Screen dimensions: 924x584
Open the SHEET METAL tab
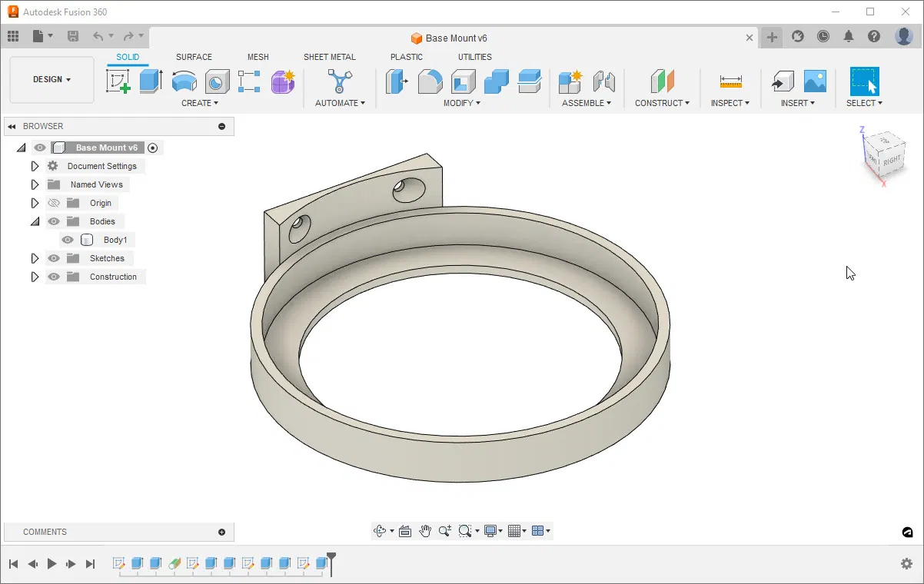tap(330, 57)
